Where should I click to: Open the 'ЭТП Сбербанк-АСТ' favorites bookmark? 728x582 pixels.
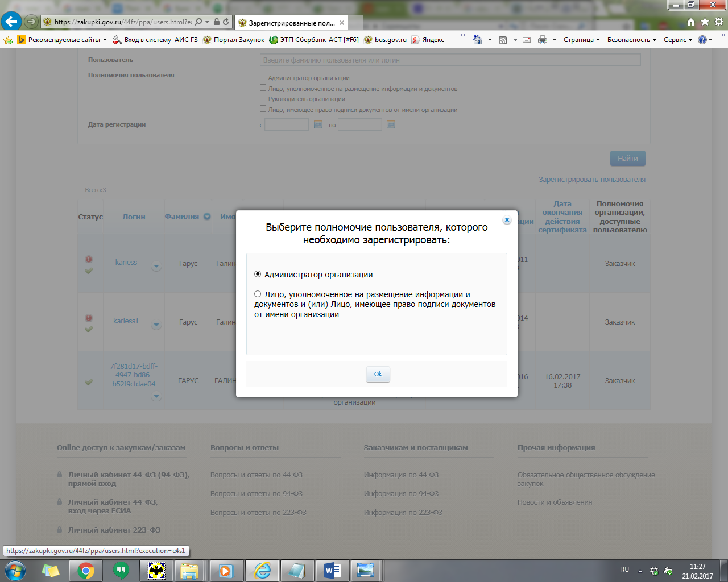click(x=314, y=40)
